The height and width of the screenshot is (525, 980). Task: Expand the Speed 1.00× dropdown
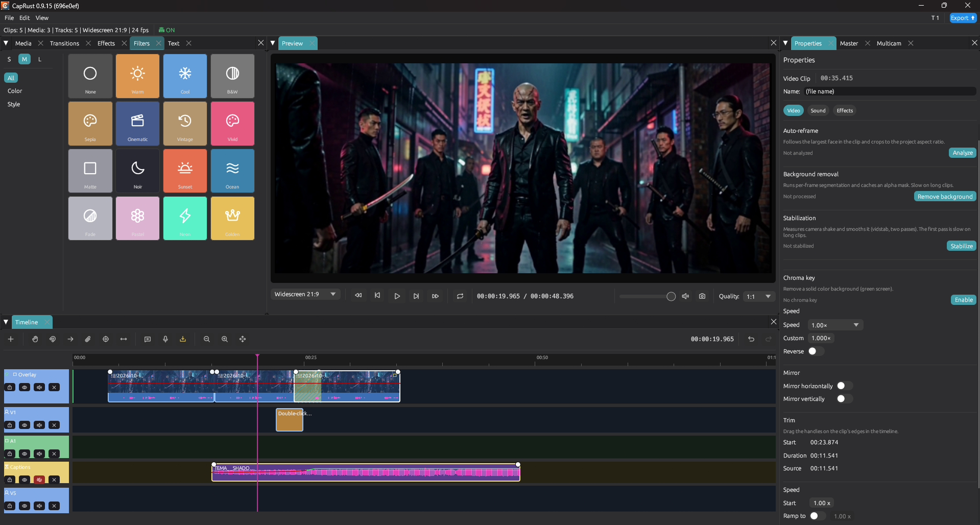coord(835,325)
